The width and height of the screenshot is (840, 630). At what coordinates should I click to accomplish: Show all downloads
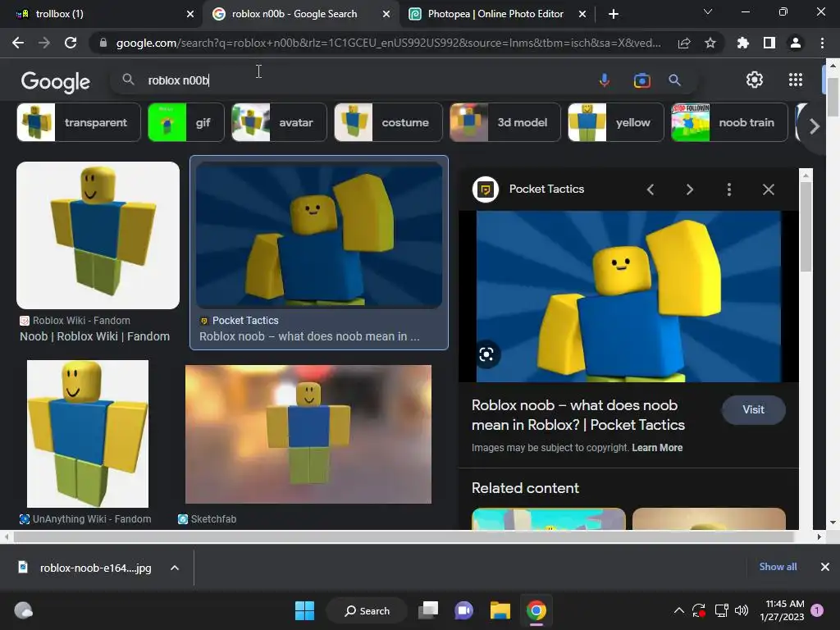[x=778, y=567]
